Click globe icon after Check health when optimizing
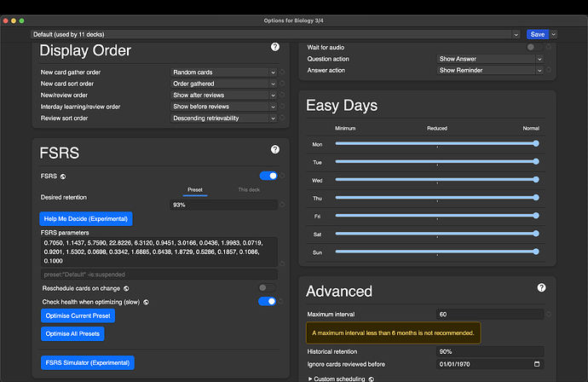 pyautogui.click(x=147, y=301)
